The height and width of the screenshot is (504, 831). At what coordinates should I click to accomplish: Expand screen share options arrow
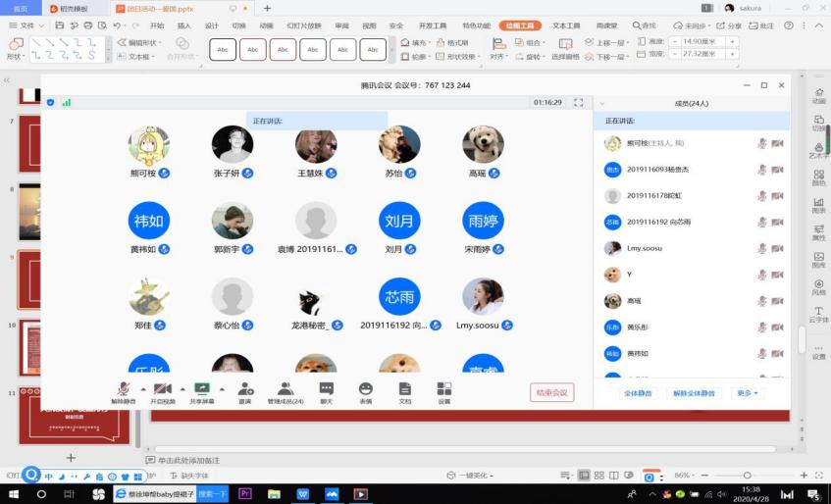tap(222, 389)
